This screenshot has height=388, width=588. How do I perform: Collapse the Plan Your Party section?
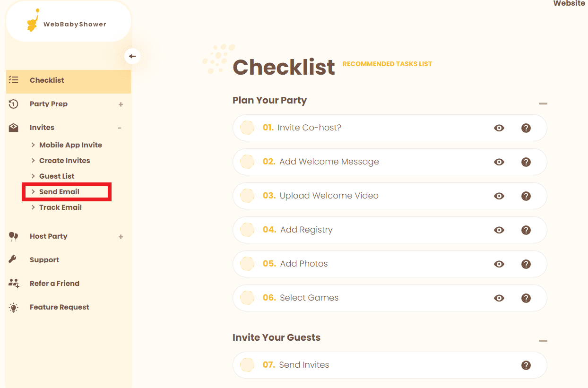coord(543,103)
